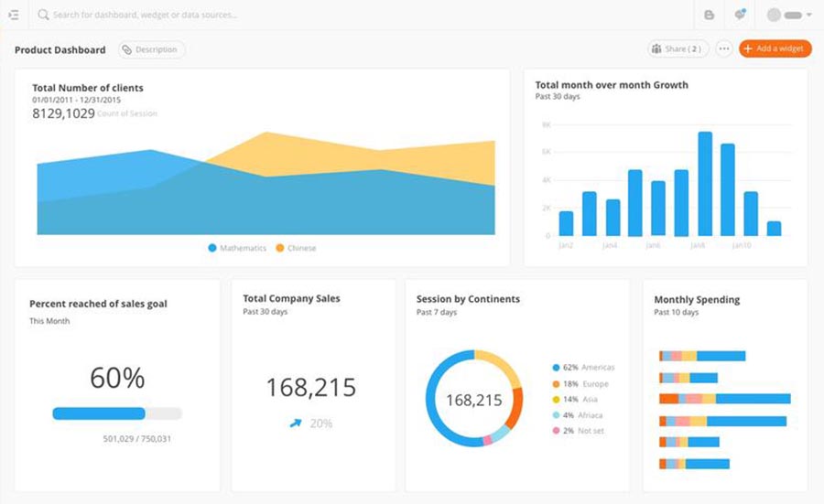824x504 pixels.
Task: Click the tallest bar in month growth chart
Action: pos(705,184)
